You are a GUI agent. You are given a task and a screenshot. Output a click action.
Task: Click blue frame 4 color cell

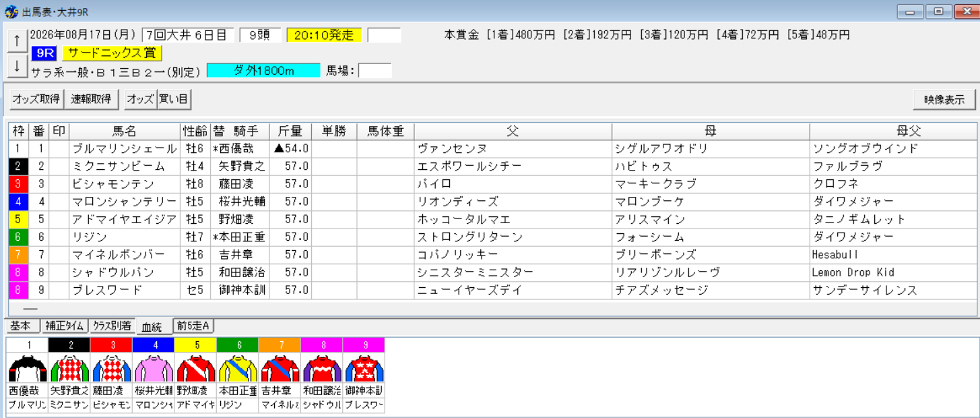[18, 202]
